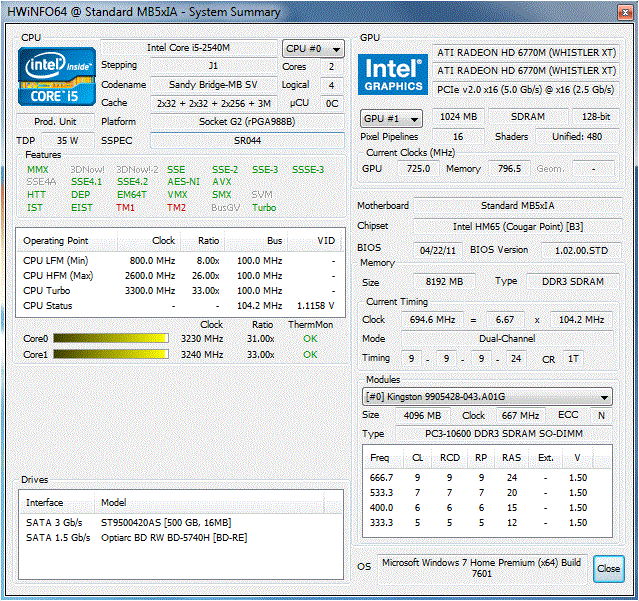The image size is (639, 601).
Task: Select the ST9500420AS drive row
Action: [x=181, y=522]
